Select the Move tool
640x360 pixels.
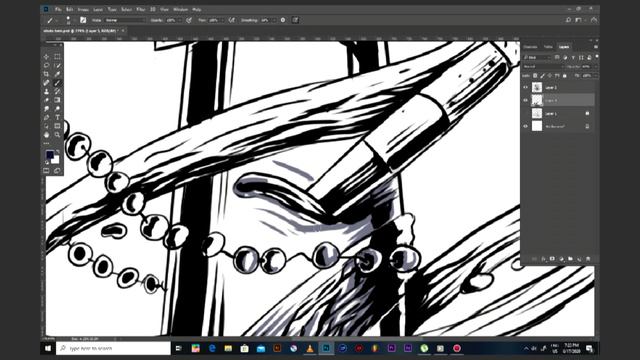pyautogui.click(x=47, y=57)
